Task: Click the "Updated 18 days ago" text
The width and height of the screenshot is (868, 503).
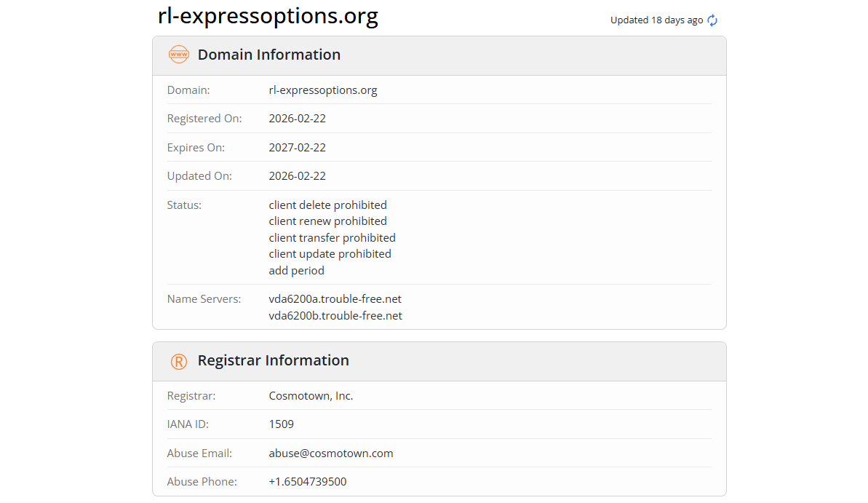Action: pos(656,20)
